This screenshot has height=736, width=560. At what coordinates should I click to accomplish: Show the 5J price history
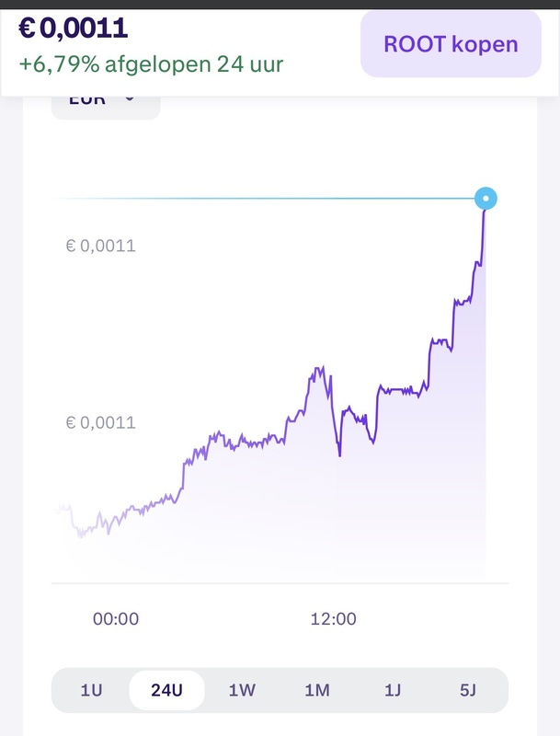[x=468, y=691]
